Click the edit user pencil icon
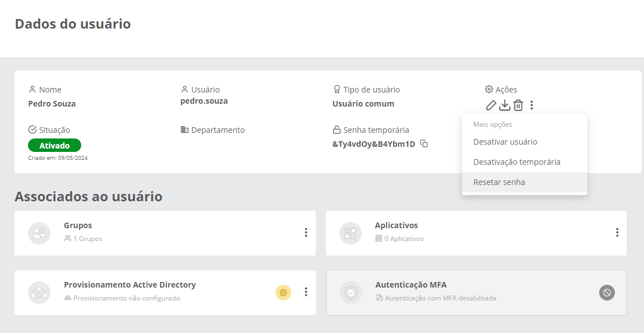The height and width of the screenshot is (333, 644). click(491, 105)
